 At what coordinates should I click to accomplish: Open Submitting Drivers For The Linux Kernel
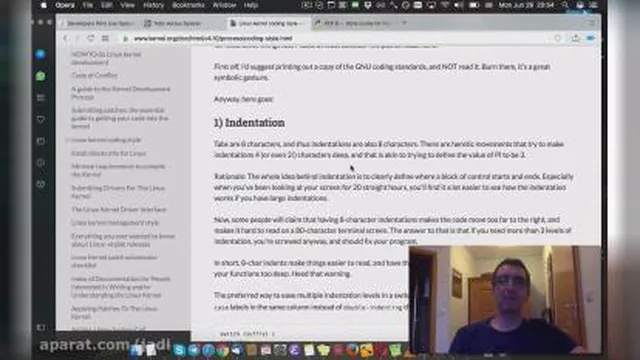click(x=118, y=192)
